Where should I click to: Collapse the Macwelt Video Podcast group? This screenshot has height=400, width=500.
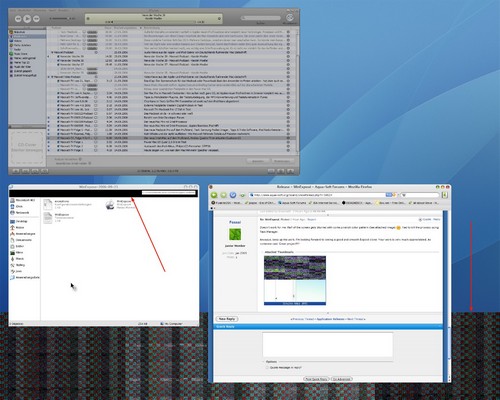click(52, 77)
